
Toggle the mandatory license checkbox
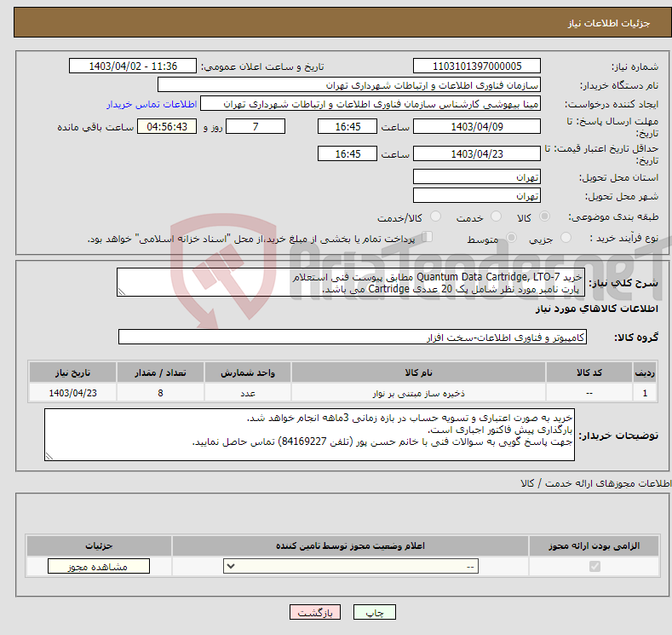point(594,567)
